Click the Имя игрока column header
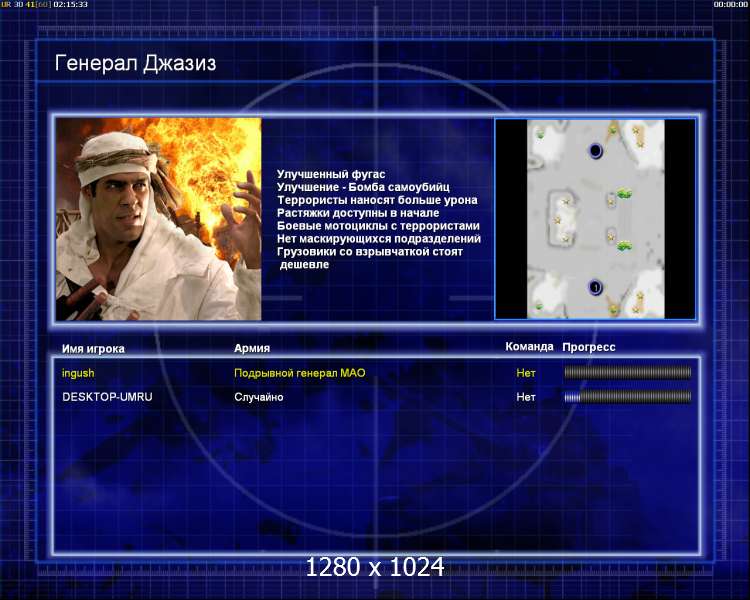The height and width of the screenshot is (600, 750). tap(93, 349)
